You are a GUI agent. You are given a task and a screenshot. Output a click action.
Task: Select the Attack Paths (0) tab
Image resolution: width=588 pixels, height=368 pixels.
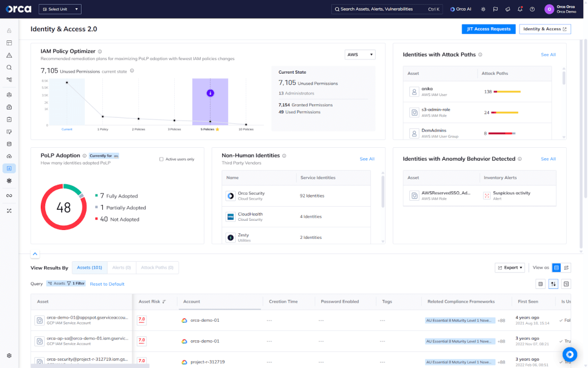tap(157, 267)
